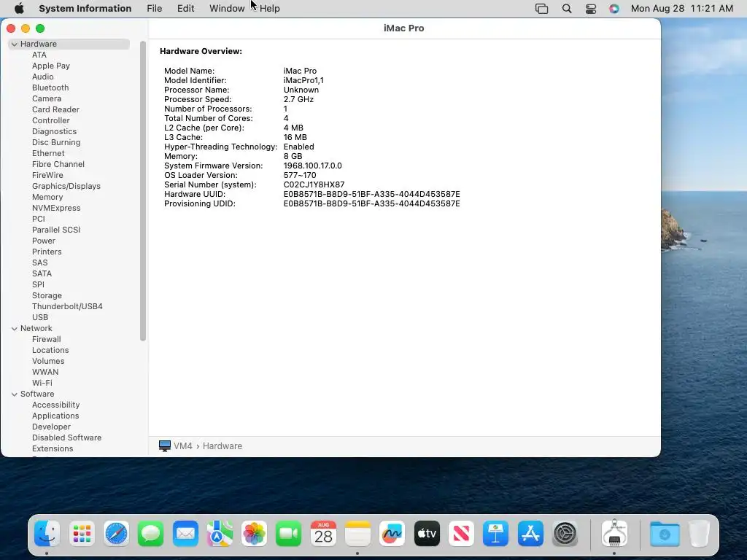Open Downloads folder in the Dock
747x560 pixels.
tap(664, 533)
